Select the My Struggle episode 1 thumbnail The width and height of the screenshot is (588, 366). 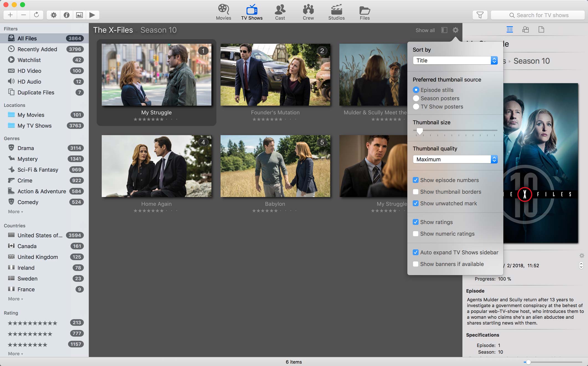[156, 74]
